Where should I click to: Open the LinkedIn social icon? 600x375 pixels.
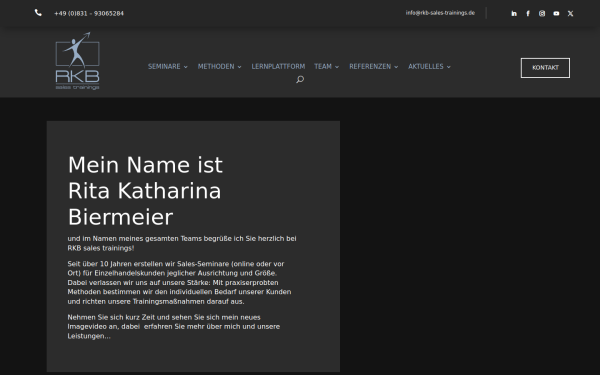tap(514, 13)
